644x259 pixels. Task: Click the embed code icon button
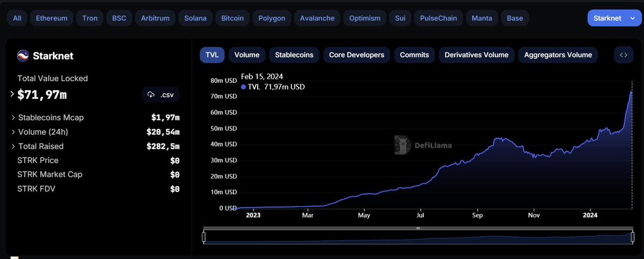click(624, 55)
